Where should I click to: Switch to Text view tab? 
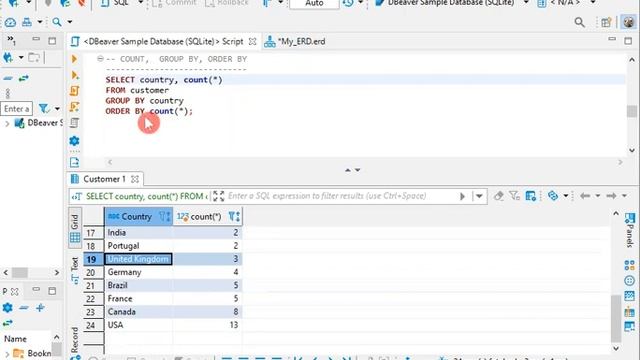75,270
